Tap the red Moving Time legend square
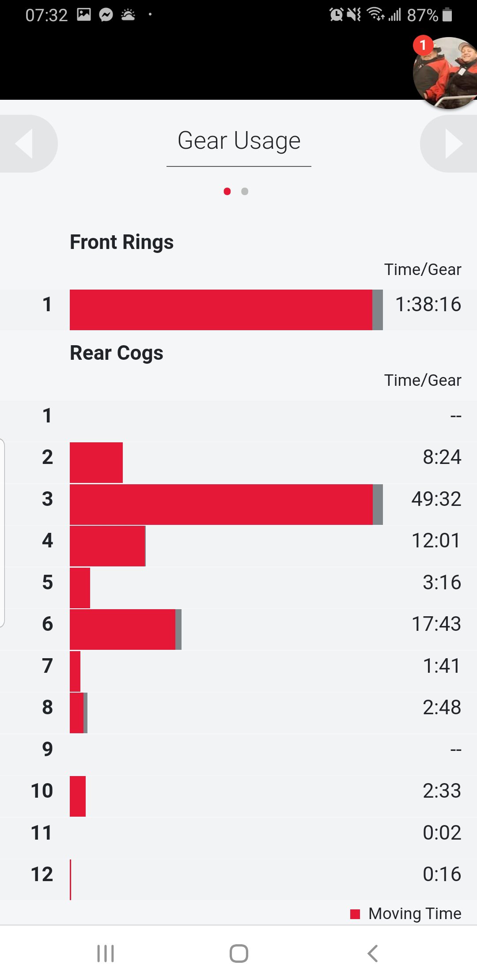 click(x=355, y=914)
